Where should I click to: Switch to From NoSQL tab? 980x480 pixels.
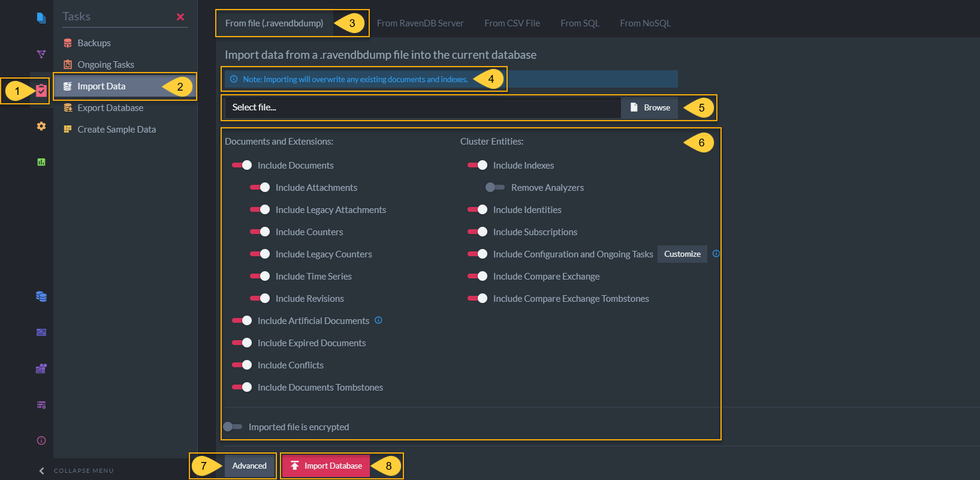(x=645, y=23)
